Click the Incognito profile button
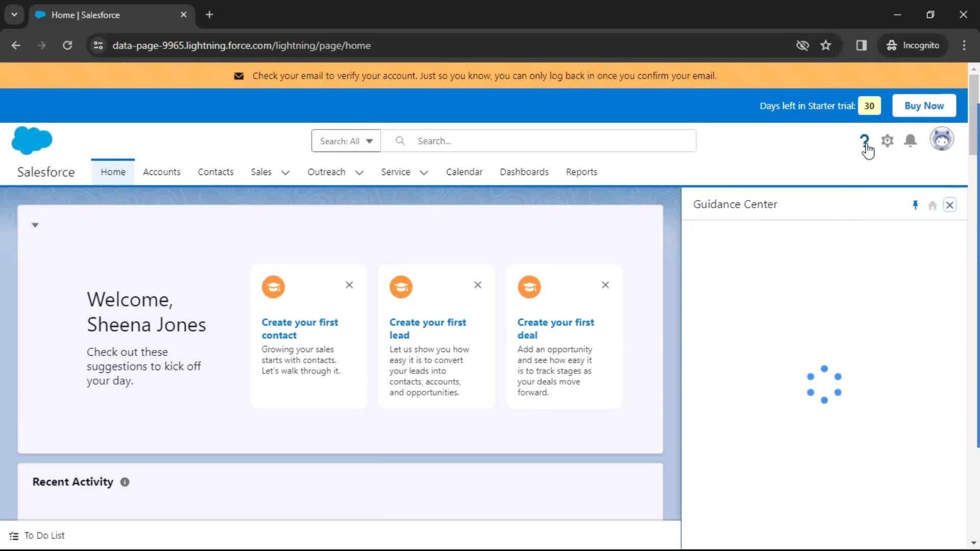The width and height of the screenshot is (980, 551). pos(913,45)
